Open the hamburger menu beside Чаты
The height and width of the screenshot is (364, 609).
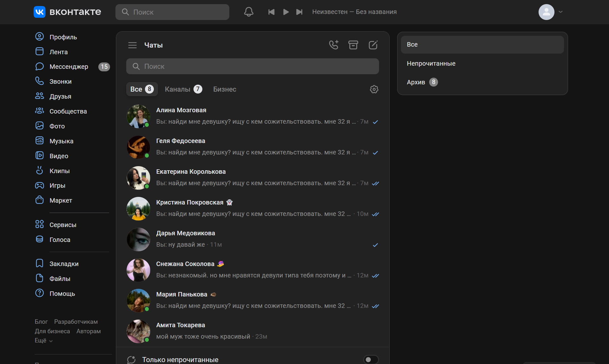(x=132, y=45)
